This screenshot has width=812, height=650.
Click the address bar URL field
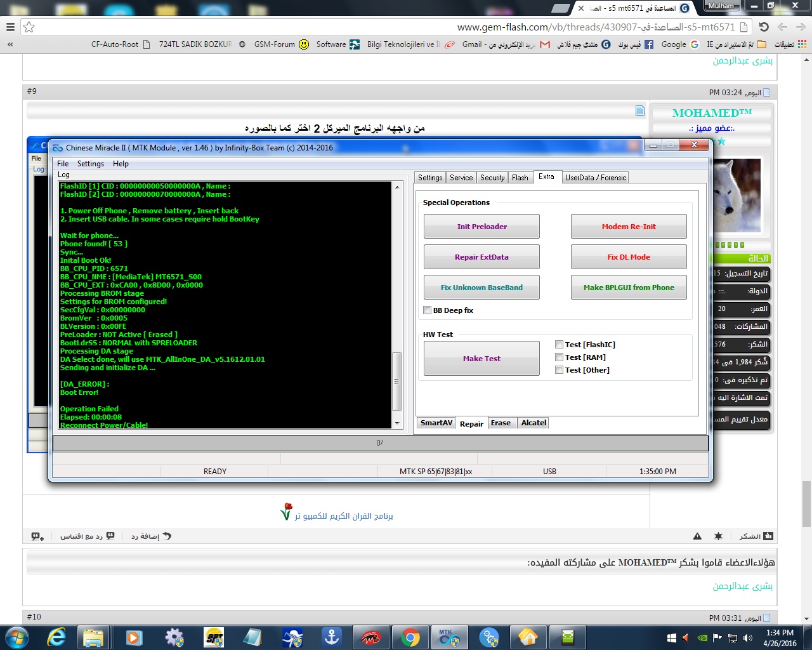(393, 27)
